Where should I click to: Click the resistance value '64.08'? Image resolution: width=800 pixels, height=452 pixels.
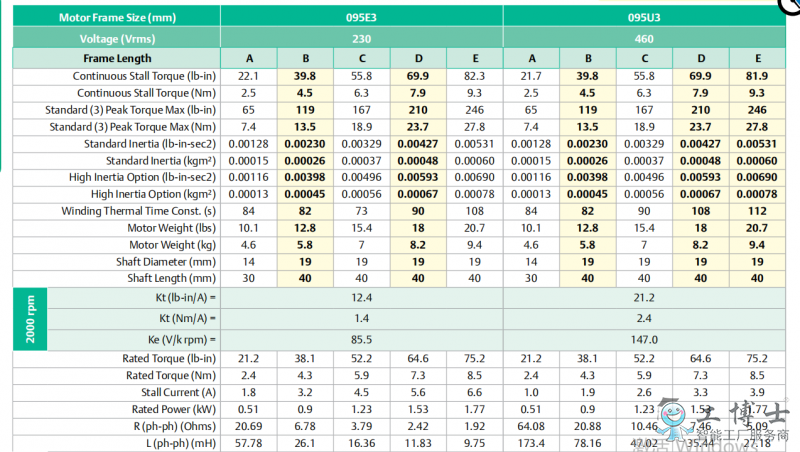click(x=531, y=426)
